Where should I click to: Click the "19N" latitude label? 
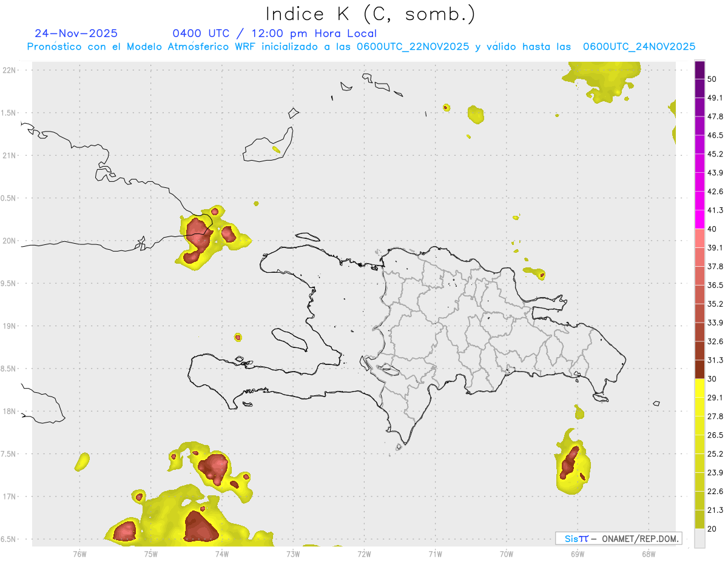pos(8,326)
